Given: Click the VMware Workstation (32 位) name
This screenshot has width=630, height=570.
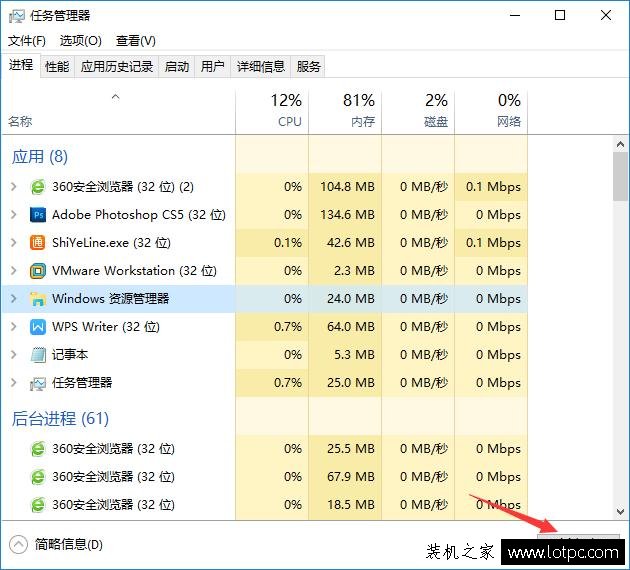Looking at the screenshot, I should coord(134,271).
